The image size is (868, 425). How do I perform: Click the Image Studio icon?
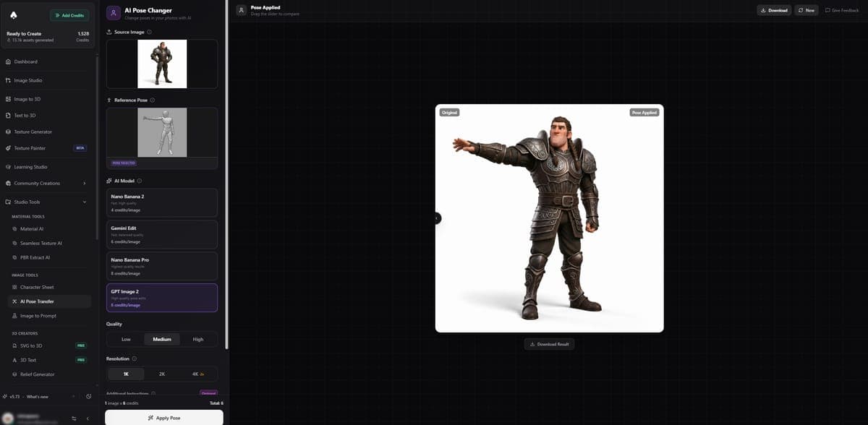pos(8,80)
